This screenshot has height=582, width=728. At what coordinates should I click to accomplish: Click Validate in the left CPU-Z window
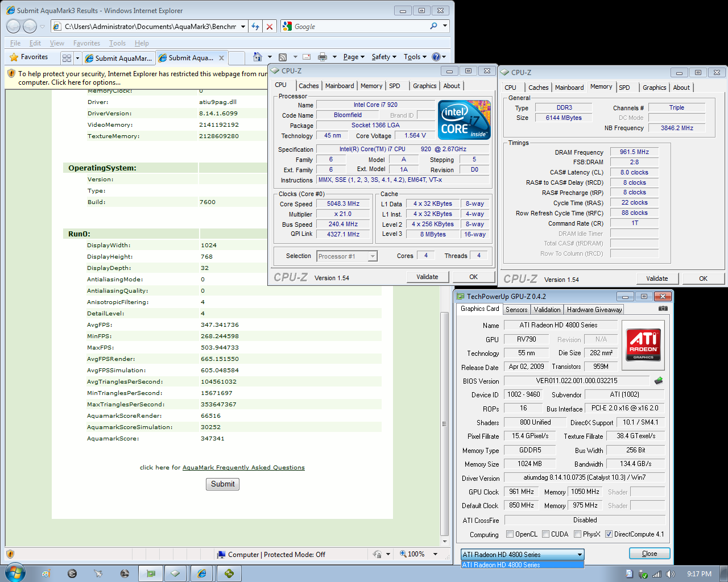[427, 277]
